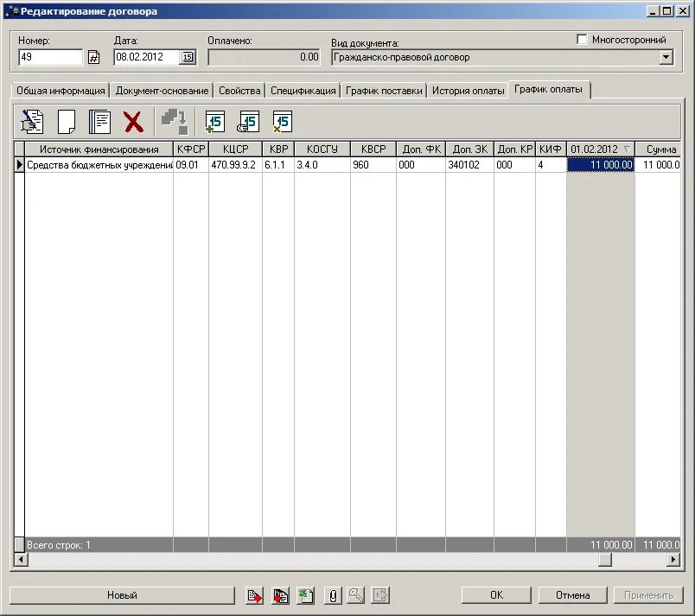This screenshot has width=695, height=616.
Task: Click the stacked documents red arrow icon
Action: click(x=280, y=595)
